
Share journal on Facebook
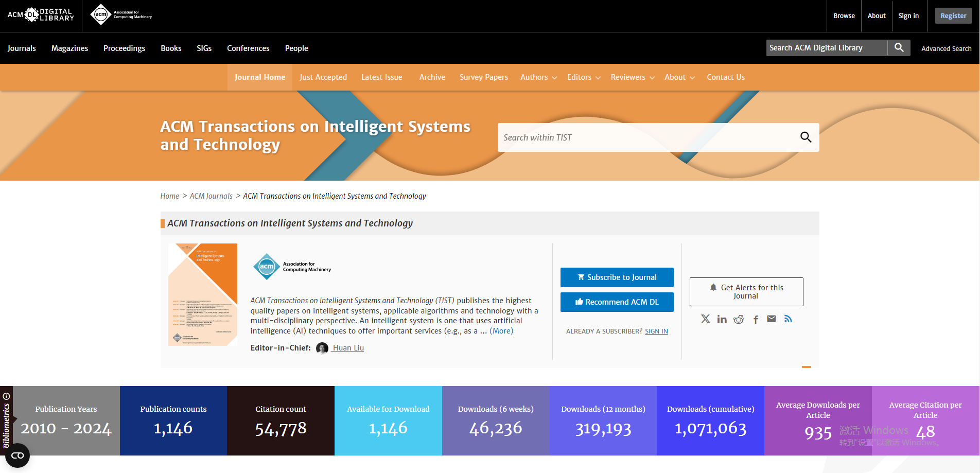pos(756,320)
